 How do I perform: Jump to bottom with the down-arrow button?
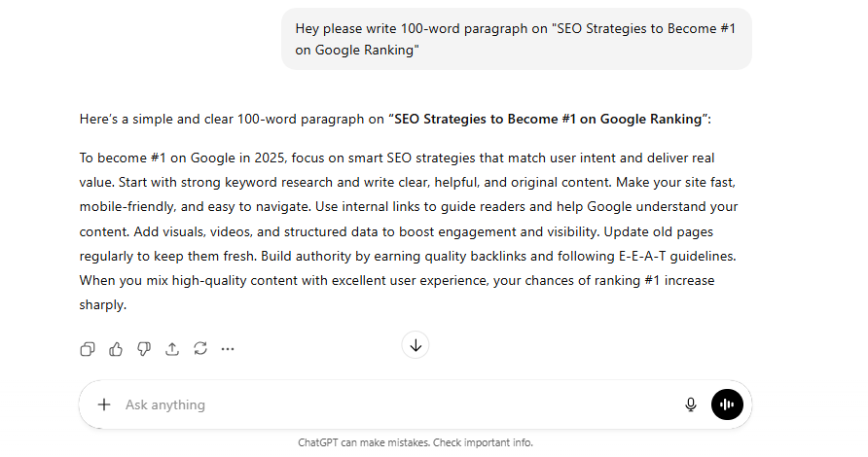(x=416, y=345)
